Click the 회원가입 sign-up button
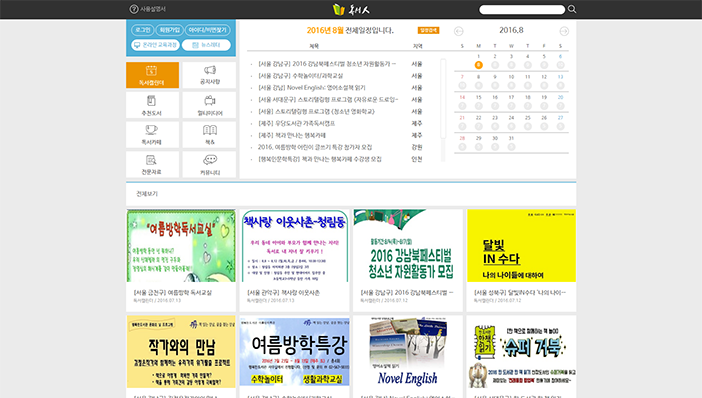The image size is (702, 398). click(x=169, y=30)
